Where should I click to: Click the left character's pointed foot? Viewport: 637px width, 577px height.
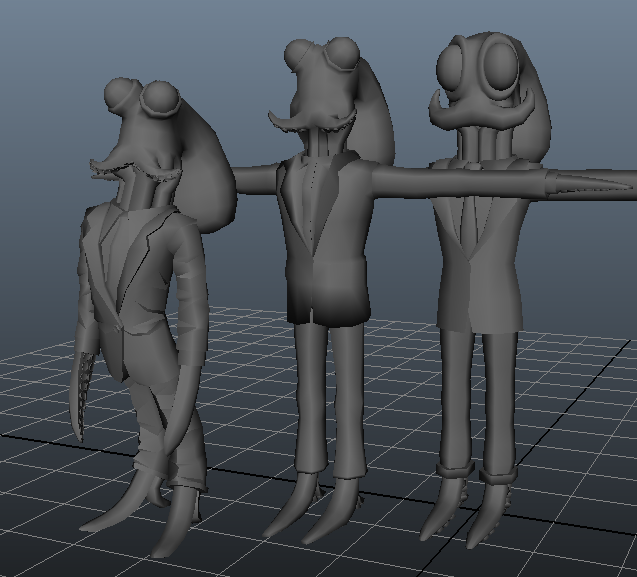pyautogui.click(x=108, y=515)
